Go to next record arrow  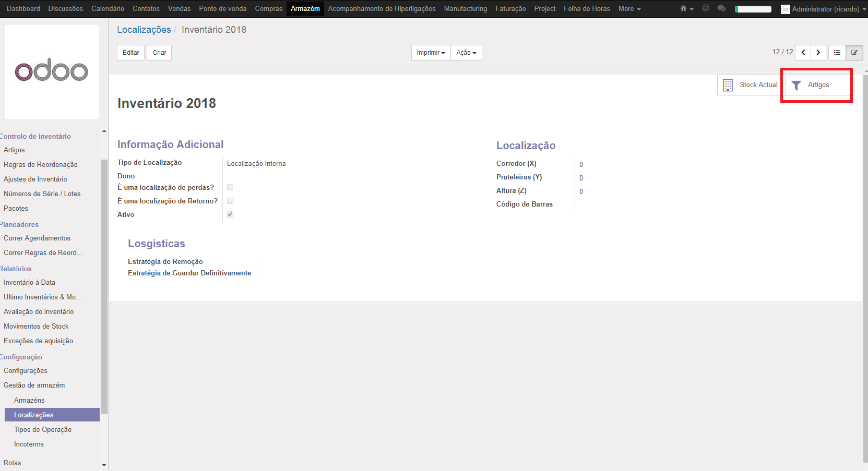[818, 52]
